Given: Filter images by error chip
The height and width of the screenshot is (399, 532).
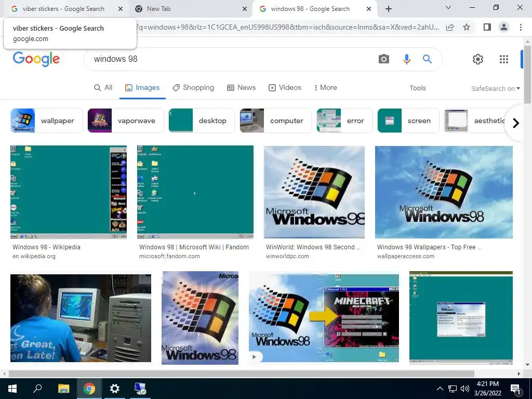Looking at the screenshot, I should [345, 121].
